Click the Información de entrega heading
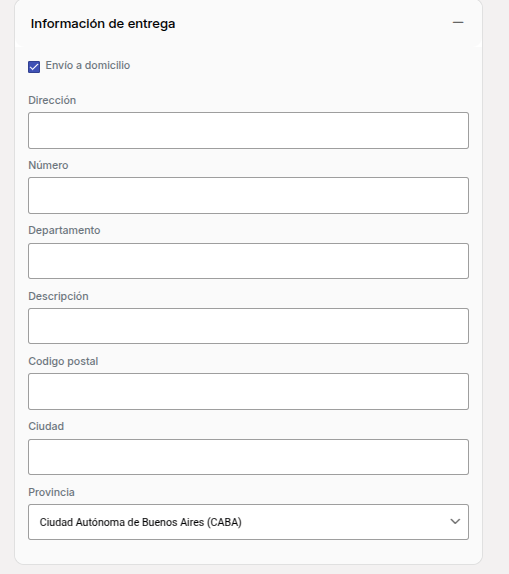Screen dimensions: 509x574 coord(103,24)
